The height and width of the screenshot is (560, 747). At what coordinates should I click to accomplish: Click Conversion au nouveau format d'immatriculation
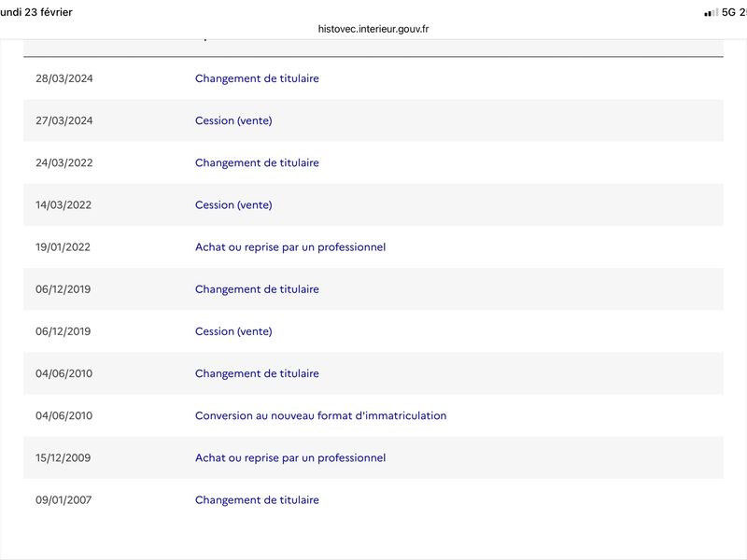(x=320, y=415)
